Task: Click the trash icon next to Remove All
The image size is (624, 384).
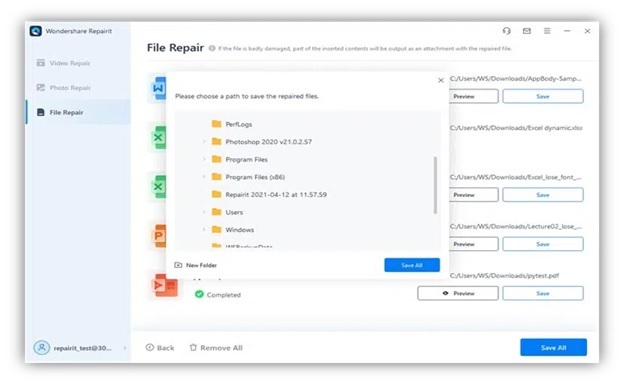Action: (193, 347)
